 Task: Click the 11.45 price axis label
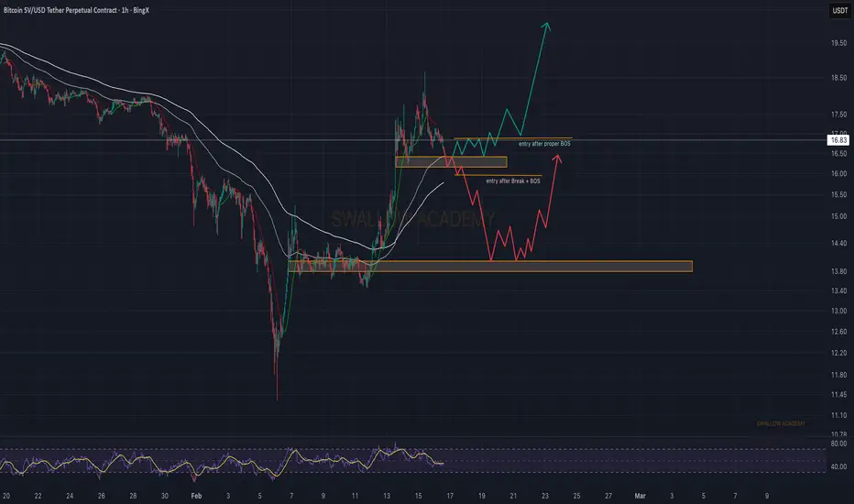(x=838, y=394)
